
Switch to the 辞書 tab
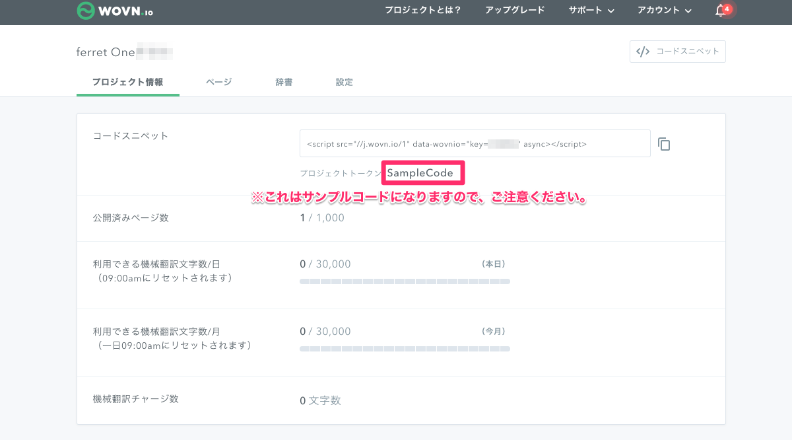tap(284, 82)
